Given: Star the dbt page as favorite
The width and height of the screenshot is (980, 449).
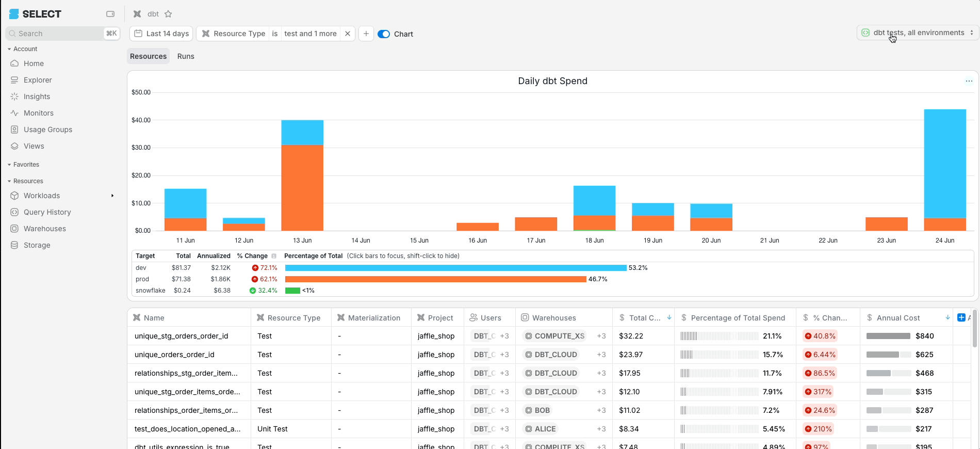Looking at the screenshot, I should tap(168, 14).
